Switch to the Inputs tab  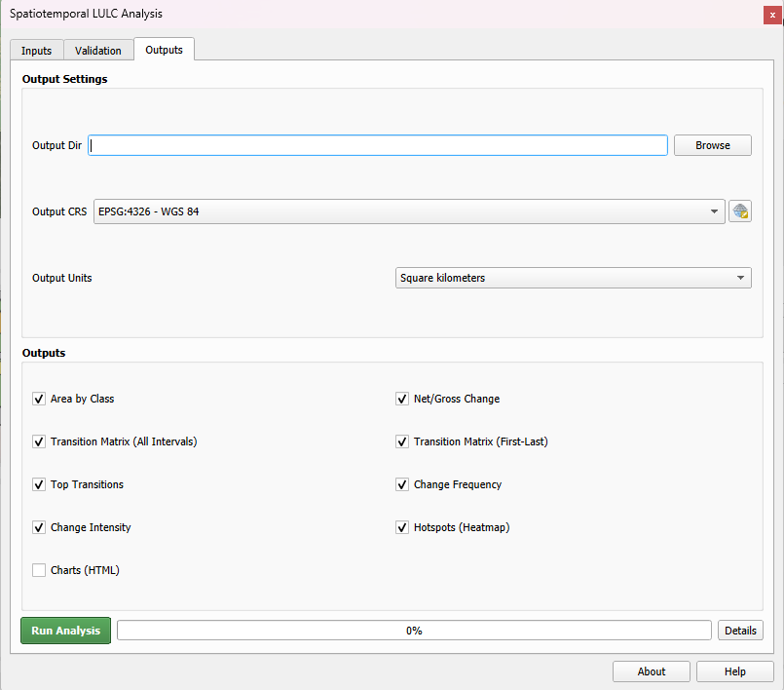36,50
